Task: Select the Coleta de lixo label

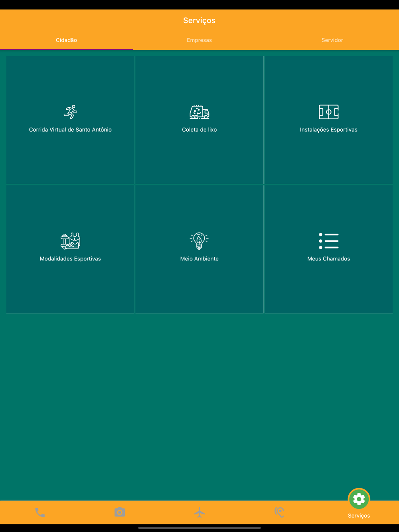Action: pos(199,130)
